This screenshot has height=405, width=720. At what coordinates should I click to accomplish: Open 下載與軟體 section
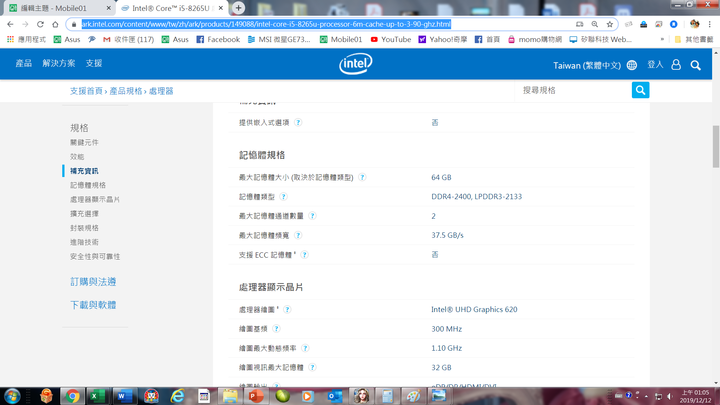(x=93, y=305)
